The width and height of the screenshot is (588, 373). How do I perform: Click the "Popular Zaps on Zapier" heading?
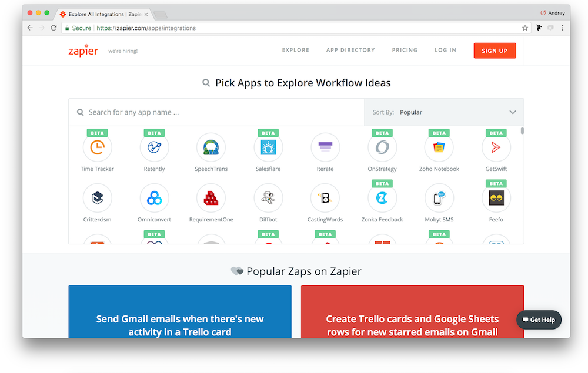click(304, 271)
